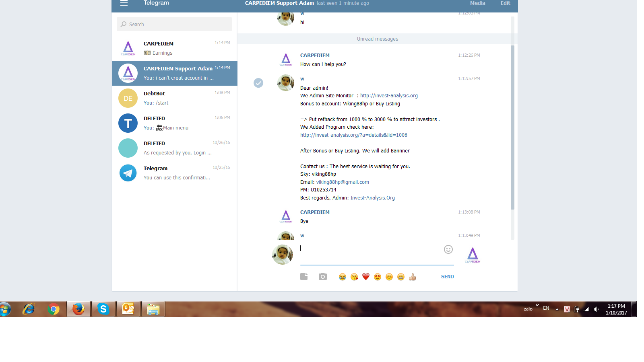Click the Telegram title in the header
Image resolution: width=644 pixels, height=362 pixels.
pyautogui.click(x=156, y=3)
